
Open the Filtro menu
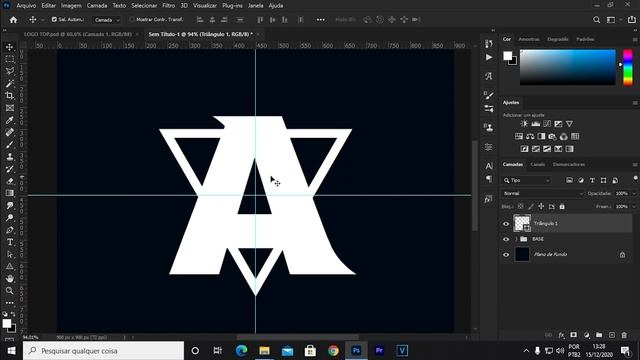[169, 6]
